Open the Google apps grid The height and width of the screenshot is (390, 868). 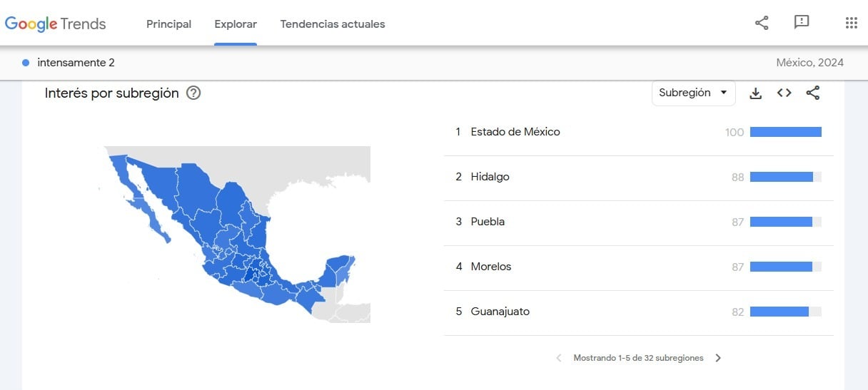(851, 23)
